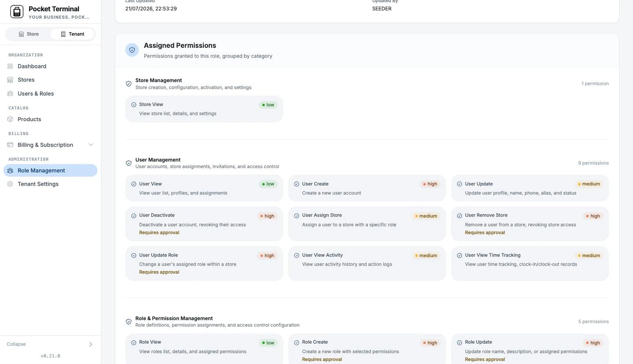This screenshot has width=633, height=364.
Task: Click the Collapse sidebar arrow
Action: pos(90,344)
